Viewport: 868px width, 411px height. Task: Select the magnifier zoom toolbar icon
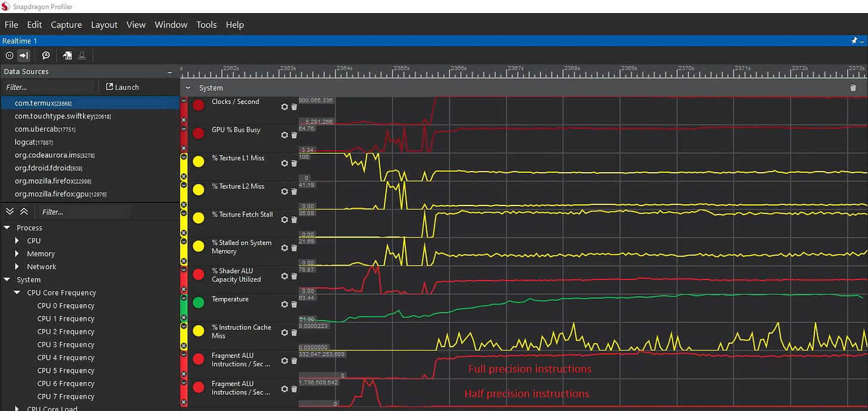pos(46,55)
